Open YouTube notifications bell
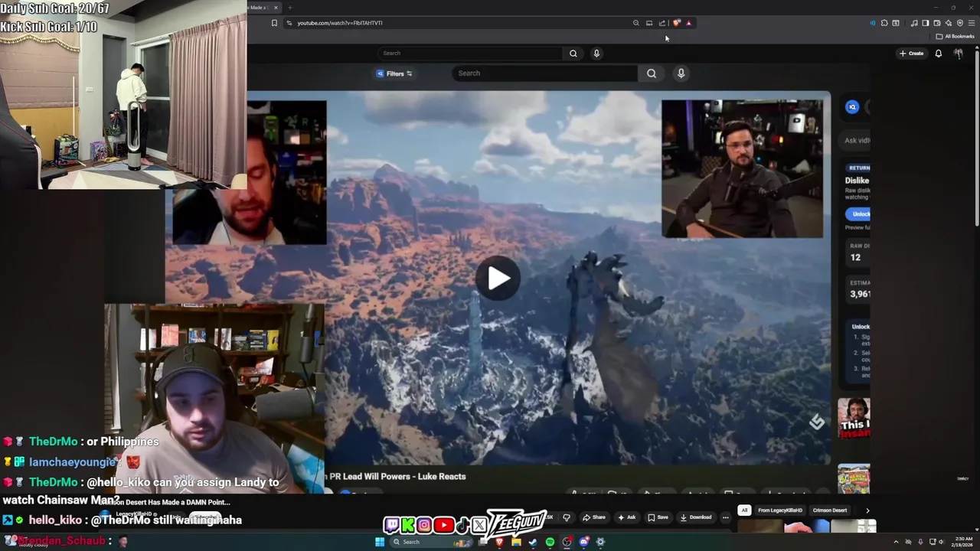Image resolution: width=980 pixels, height=551 pixels. pyautogui.click(x=939, y=54)
